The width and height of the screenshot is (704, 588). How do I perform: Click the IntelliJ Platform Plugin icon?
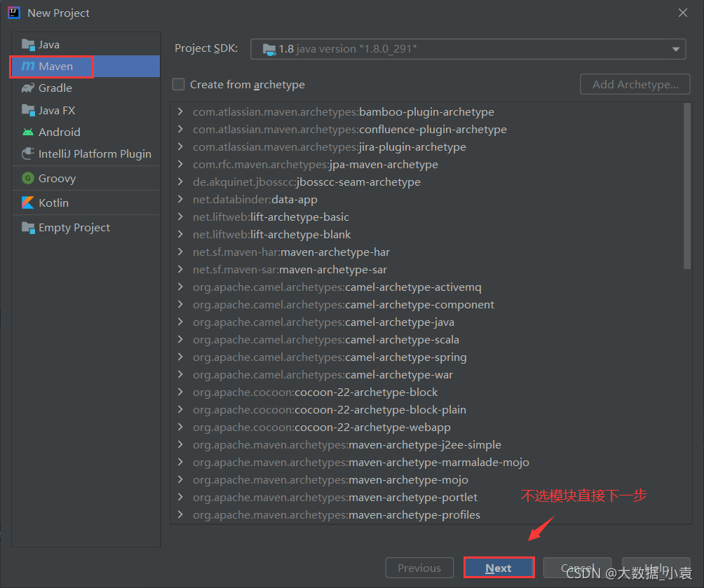coord(28,154)
